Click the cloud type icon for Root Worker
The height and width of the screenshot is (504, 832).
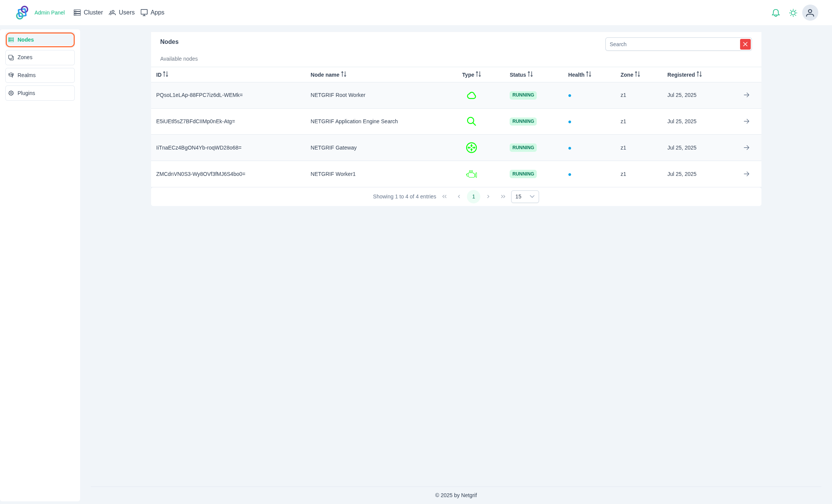472,95
